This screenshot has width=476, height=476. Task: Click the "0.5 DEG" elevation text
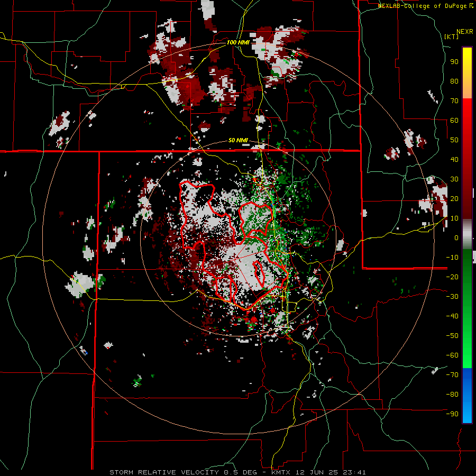pyautogui.click(x=240, y=472)
